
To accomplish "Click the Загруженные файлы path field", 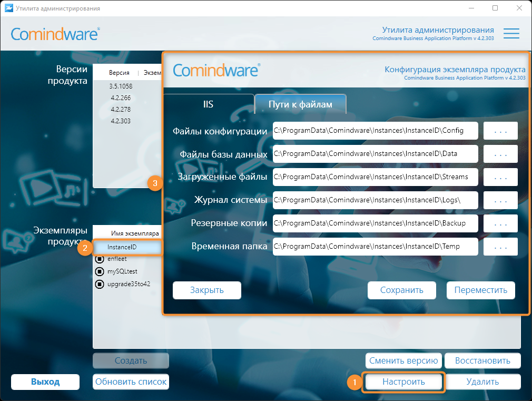I will tap(376, 177).
